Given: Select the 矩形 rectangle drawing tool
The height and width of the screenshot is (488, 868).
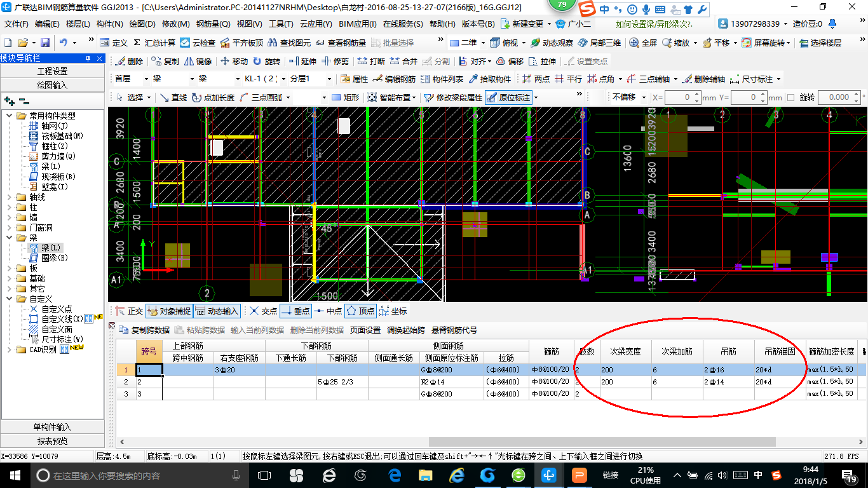Looking at the screenshot, I should click(346, 97).
